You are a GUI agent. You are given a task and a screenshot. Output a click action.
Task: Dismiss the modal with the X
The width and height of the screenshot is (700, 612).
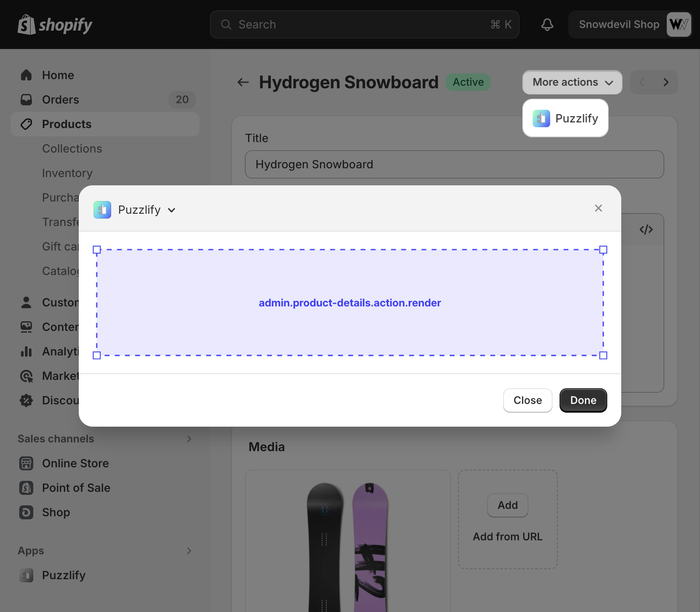click(x=598, y=208)
